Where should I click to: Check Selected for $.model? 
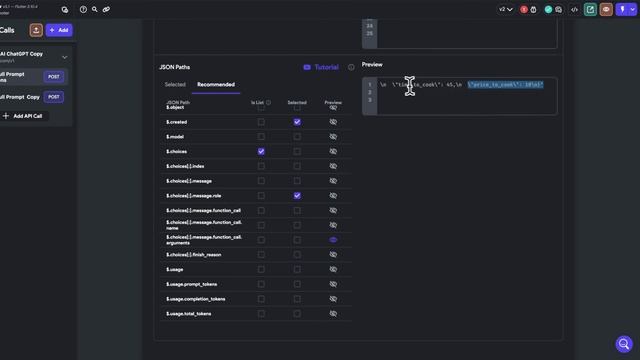pos(297,137)
